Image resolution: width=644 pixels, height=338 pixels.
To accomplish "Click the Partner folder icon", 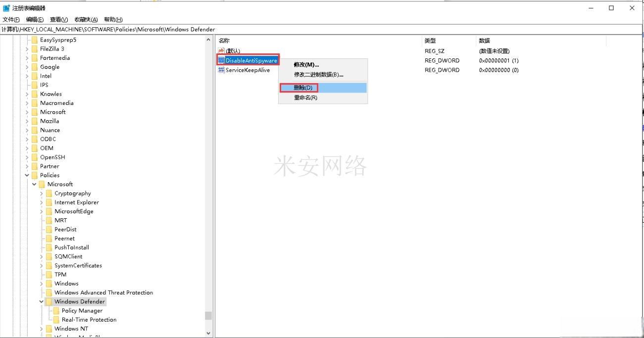I will [x=35, y=166].
